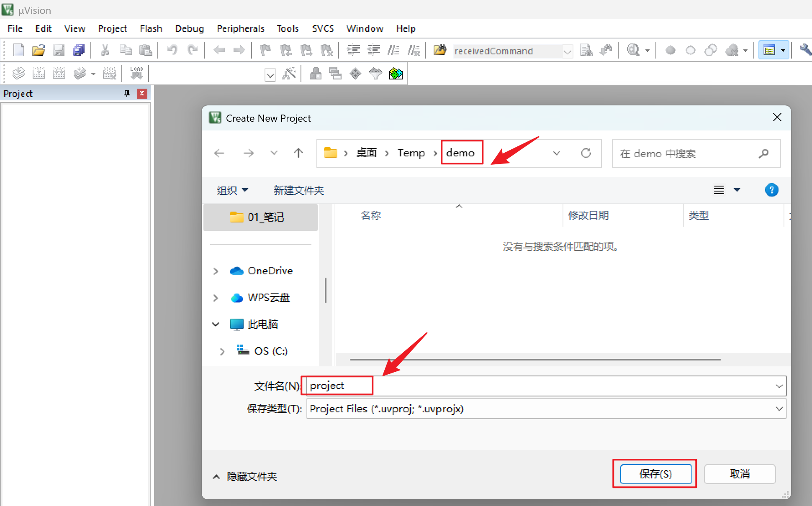Viewport: 812px width, 506px height.
Task: Click the Redo toolbar icon
Action: pyautogui.click(x=193, y=51)
